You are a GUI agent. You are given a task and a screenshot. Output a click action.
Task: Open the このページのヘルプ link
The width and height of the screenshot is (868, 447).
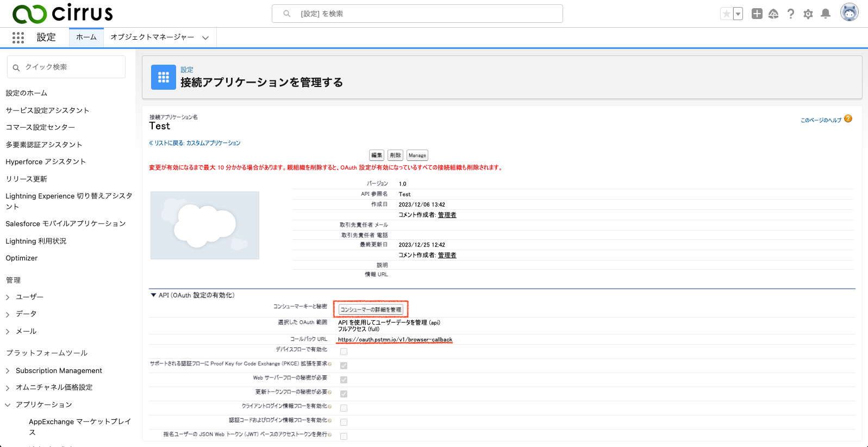[x=821, y=120]
